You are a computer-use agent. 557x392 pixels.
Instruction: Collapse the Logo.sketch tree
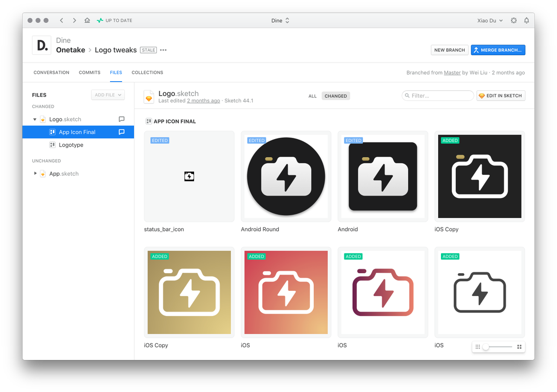click(x=35, y=119)
